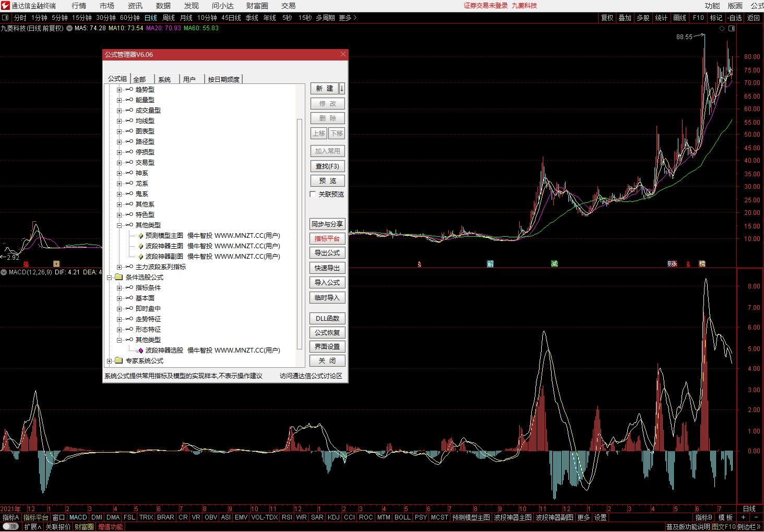The image size is (764, 532).
Task: Open the dropdown arrow beside stock name 九菱科技
Action: click(69, 28)
